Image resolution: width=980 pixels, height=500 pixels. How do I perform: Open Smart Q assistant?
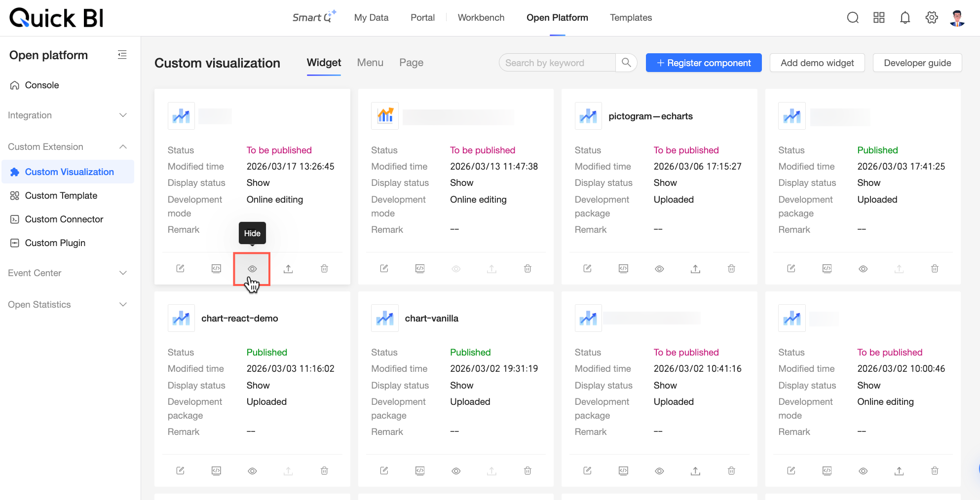[x=314, y=17]
